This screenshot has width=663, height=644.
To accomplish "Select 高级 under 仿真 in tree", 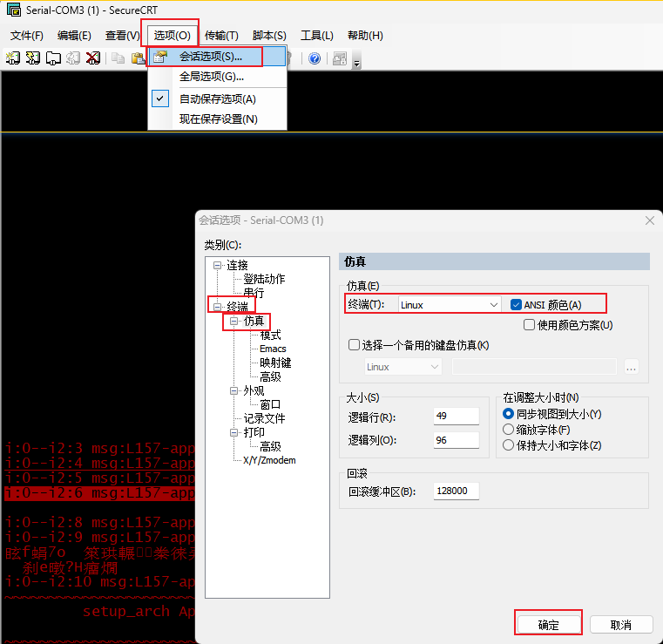I will tap(271, 376).
